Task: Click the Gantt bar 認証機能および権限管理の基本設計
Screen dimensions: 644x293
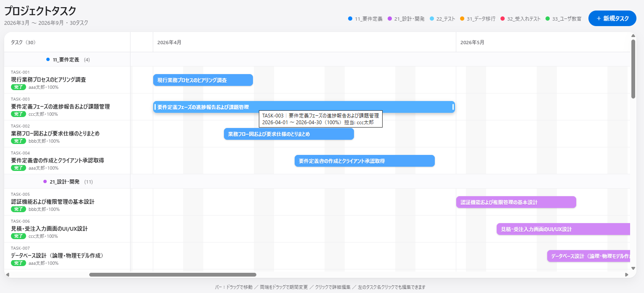Action: pyautogui.click(x=516, y=202)
